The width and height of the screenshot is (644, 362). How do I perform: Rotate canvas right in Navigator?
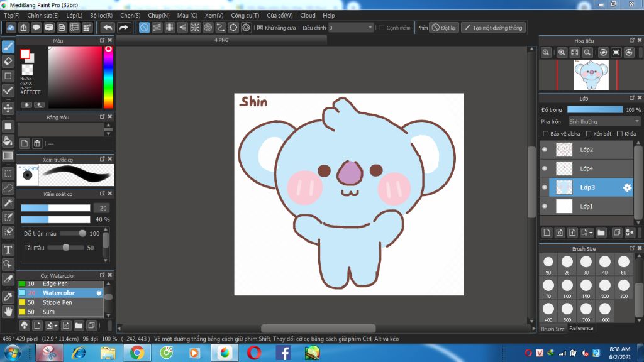(x=629, y=53)
